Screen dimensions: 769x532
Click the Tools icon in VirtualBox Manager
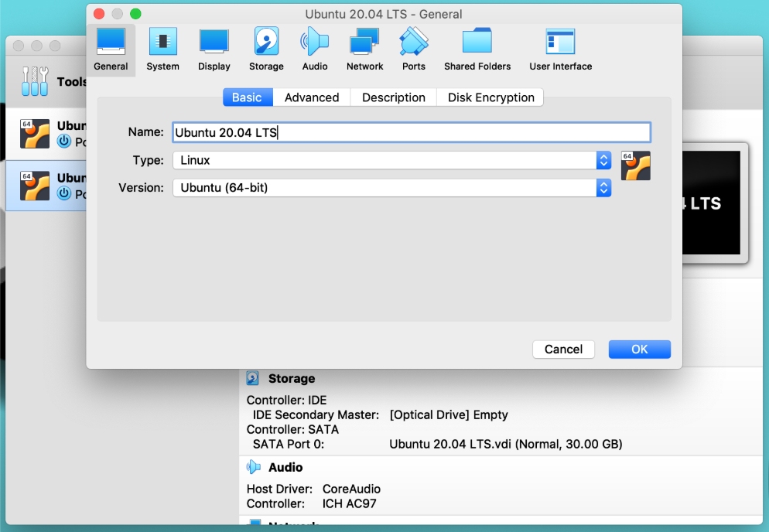pos(35,81)
